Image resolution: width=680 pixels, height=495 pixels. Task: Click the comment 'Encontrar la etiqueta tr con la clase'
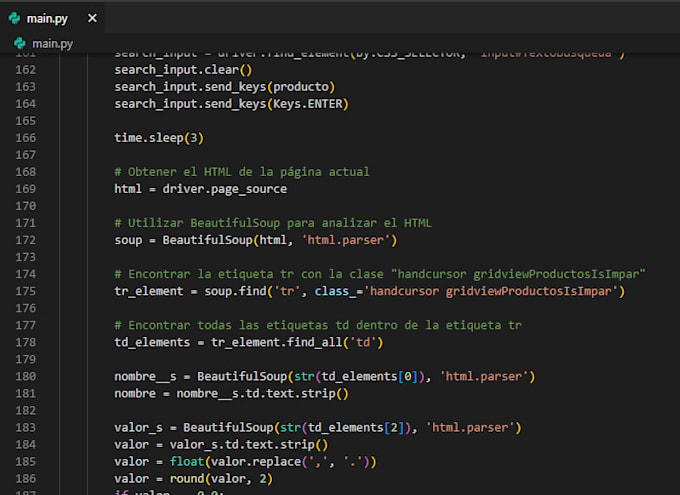[379, 274]
